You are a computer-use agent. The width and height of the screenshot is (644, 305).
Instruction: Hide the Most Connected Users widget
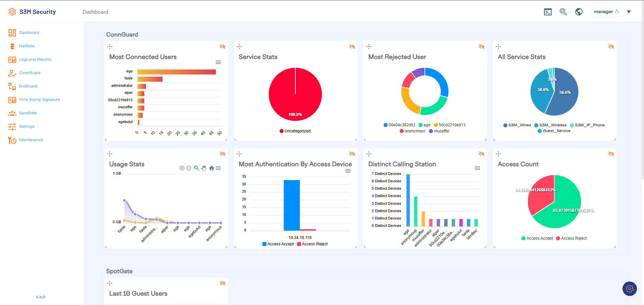point(222,47)
